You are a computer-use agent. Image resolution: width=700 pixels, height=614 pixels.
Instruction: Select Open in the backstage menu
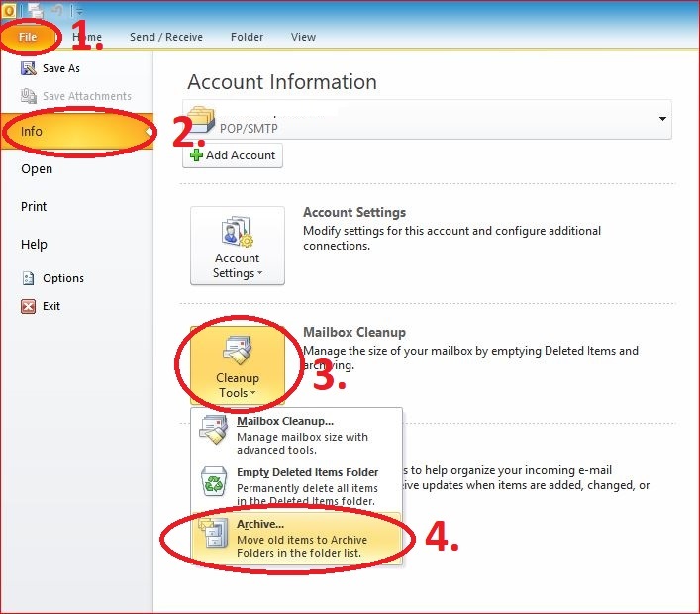(37, 168)
